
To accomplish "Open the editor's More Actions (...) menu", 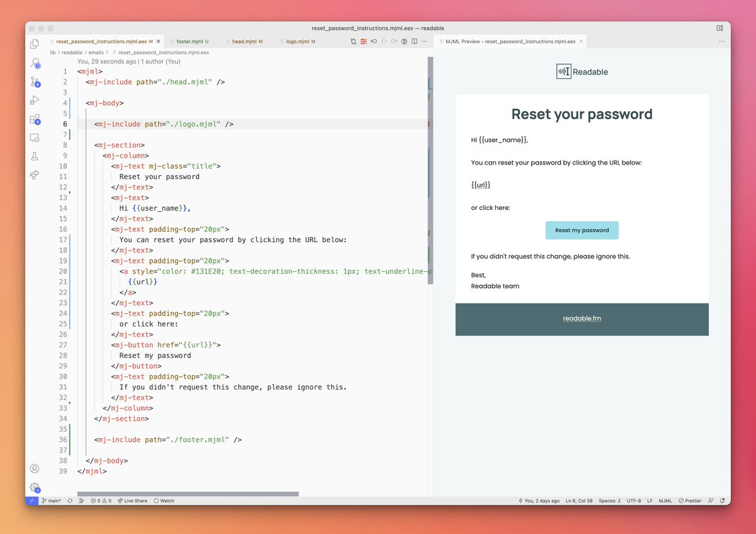I will (x=425, y=41).
